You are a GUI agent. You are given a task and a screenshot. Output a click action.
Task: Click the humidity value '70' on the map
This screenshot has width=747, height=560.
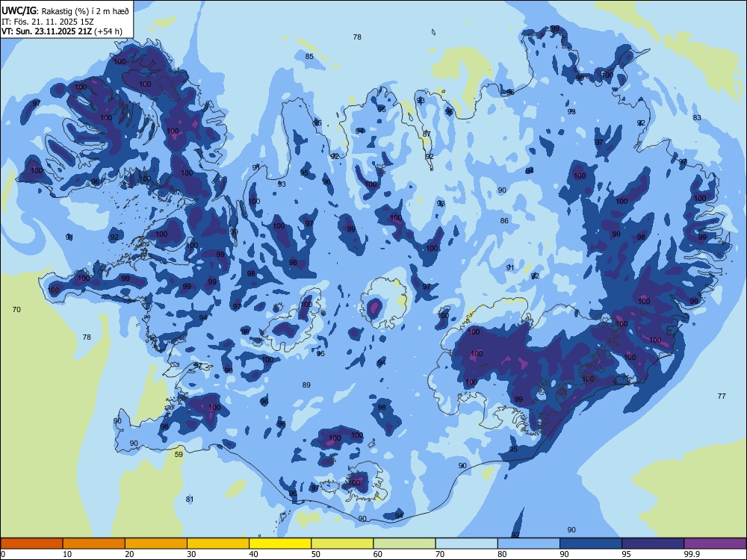16,310
